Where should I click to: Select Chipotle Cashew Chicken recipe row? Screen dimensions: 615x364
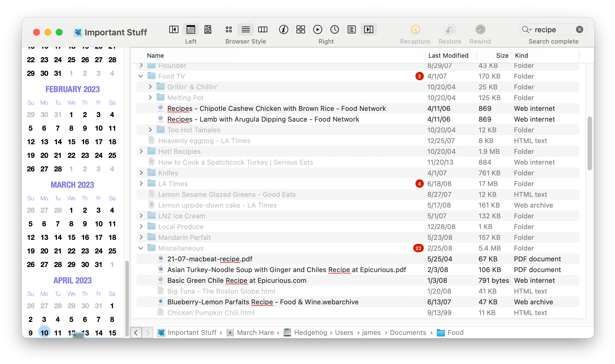click(358, 108)
